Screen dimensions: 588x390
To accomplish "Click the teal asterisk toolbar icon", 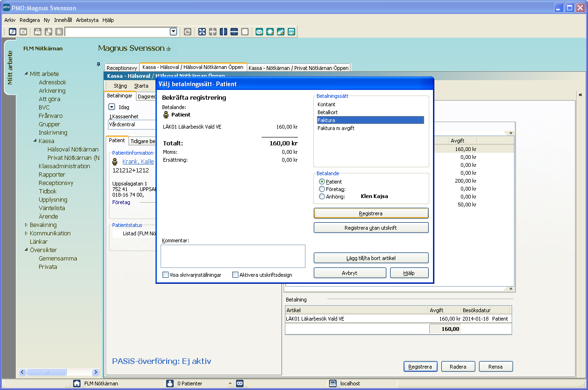I will click(270, 32).
